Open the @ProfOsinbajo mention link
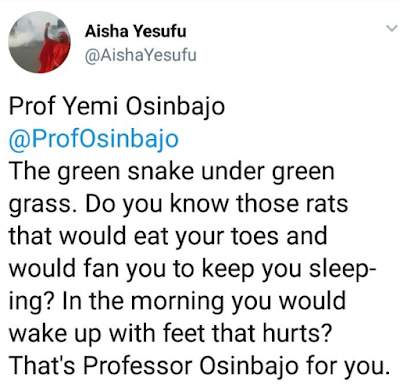The image size is (400, 388). tap(94, 139)
